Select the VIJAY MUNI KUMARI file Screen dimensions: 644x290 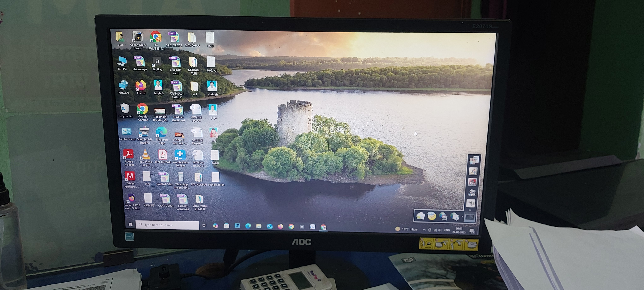coord(200,203)
